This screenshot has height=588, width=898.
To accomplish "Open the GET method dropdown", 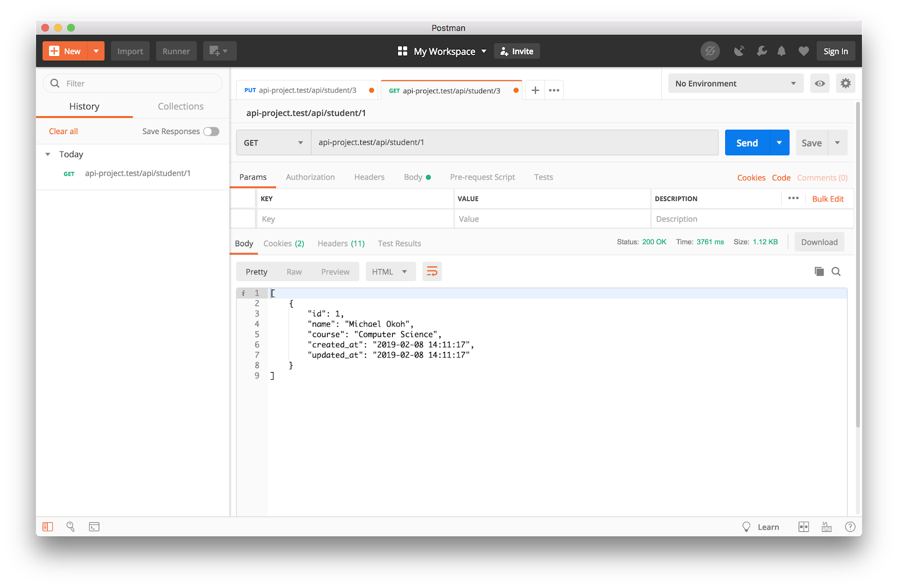I will coord(273,143).
